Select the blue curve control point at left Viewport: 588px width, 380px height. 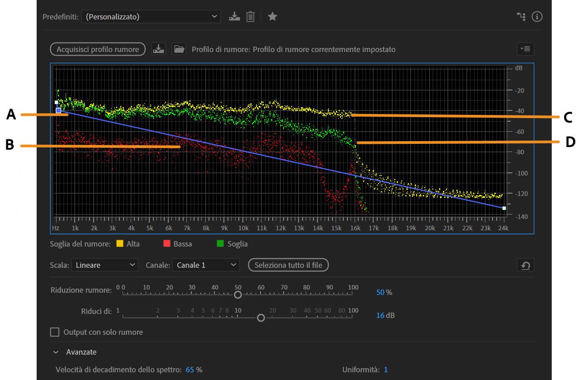click(58, 110)
